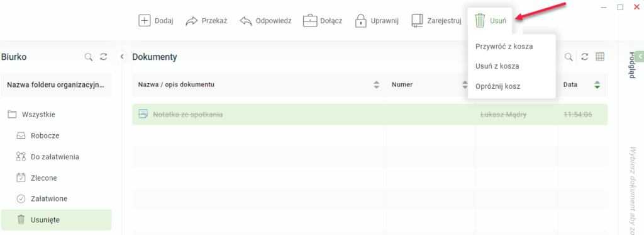Viewport: 644px width, 235px height.
Task: Open the Wszystkie folder
Action: pos(56,115)
